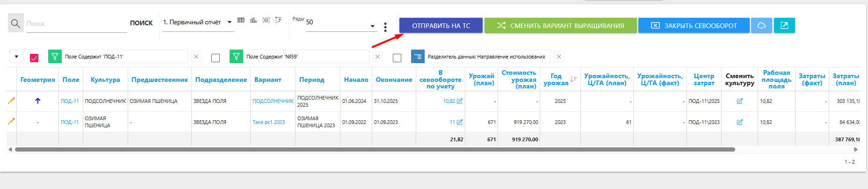Uncheck the 'Поле Содержит ПОД-11' filter checkbox
The height and width of the screenshot is (189, 868).
point(34,58)
